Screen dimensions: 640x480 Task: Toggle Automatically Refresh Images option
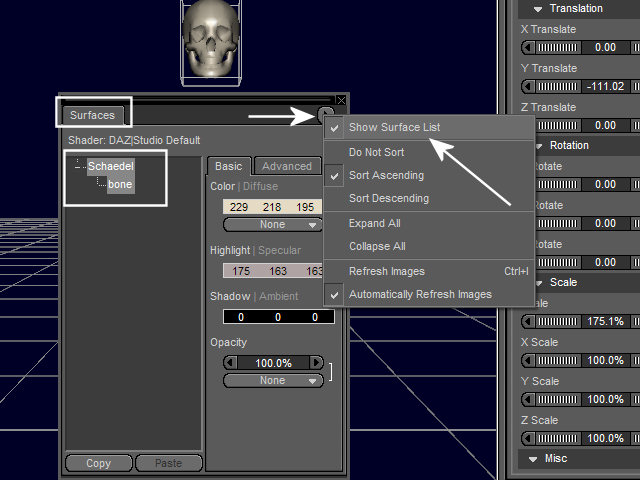429,294
